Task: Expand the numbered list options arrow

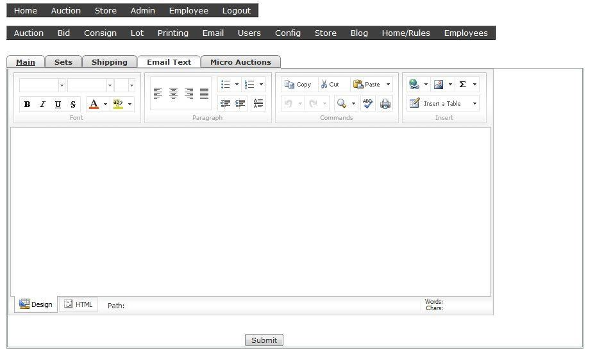Action: tap(261, 84)
